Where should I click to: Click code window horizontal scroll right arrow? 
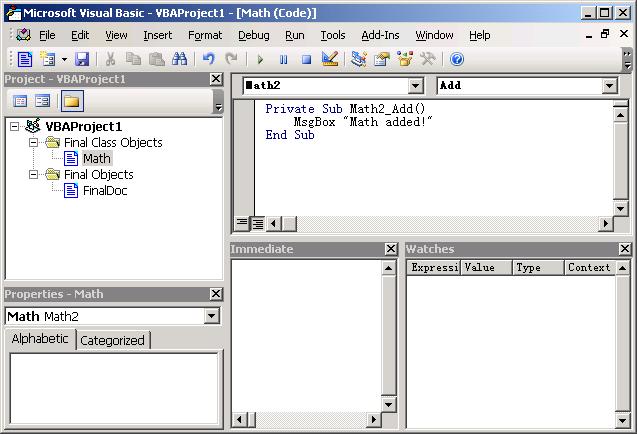point(606,224)
